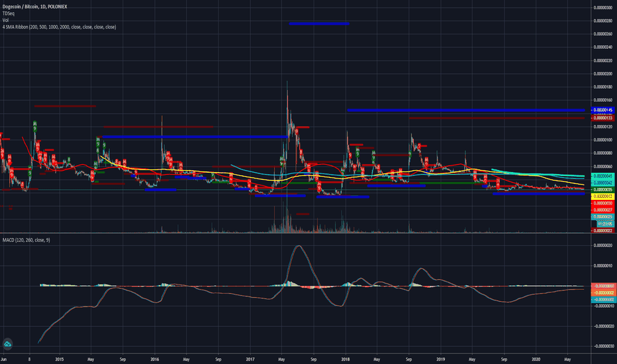Select the TDSeq indicator label
Image resolution: width=617 pixels, height=364 pixels.
(x=8, y=13)
